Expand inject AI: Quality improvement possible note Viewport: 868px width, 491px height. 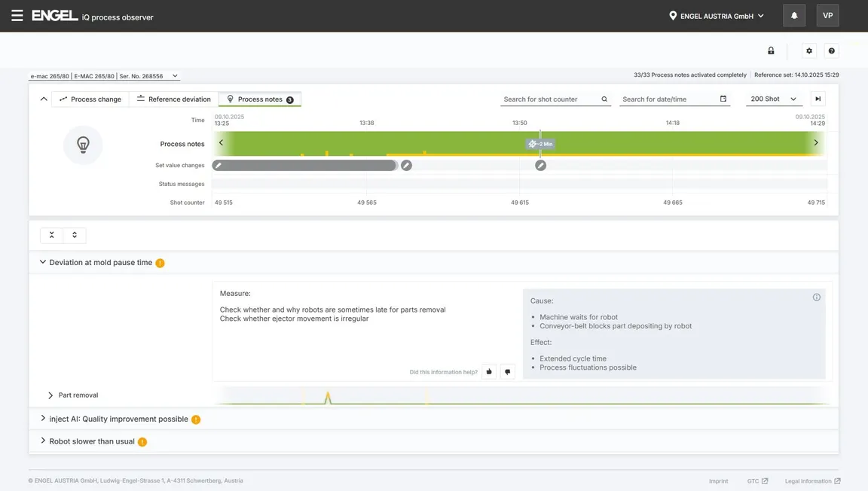118,419
